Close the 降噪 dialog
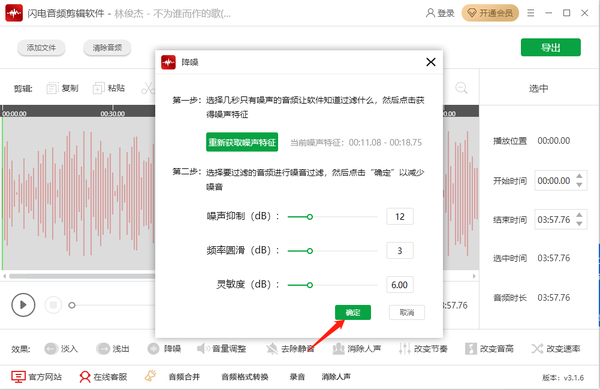 tap(431, 62)
